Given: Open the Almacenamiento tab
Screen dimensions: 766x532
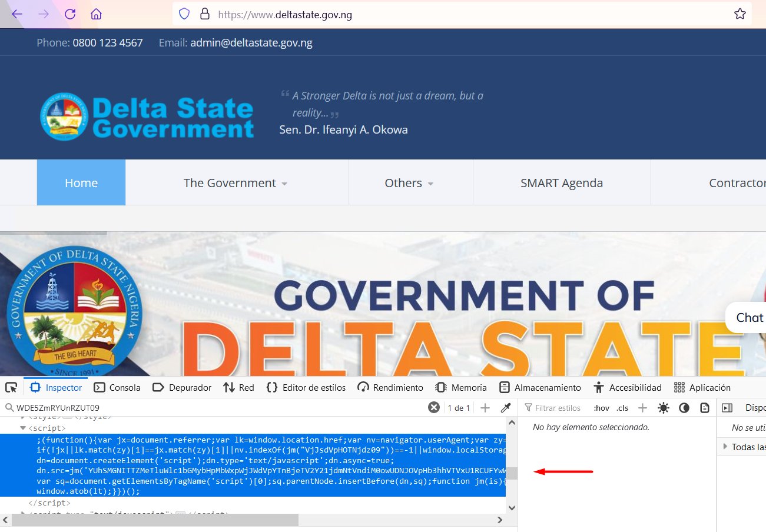Looking at the screenshot, I should (x=540, y=387).
